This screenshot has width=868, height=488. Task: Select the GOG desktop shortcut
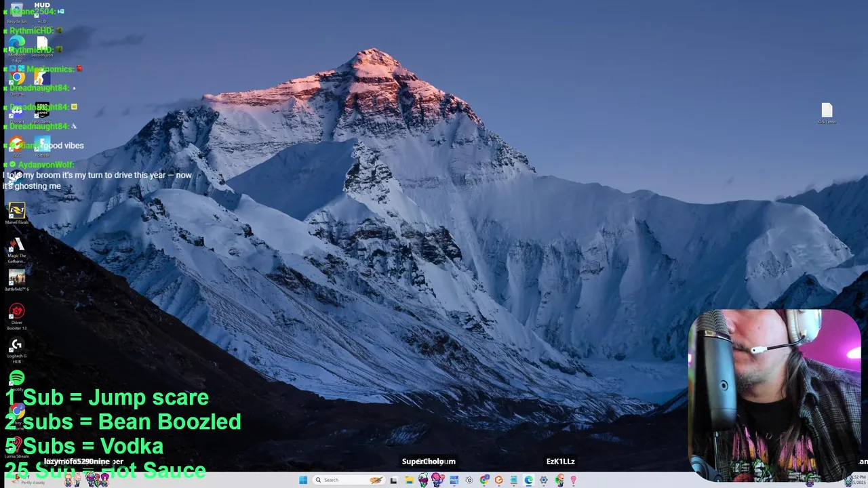(16, 146)
